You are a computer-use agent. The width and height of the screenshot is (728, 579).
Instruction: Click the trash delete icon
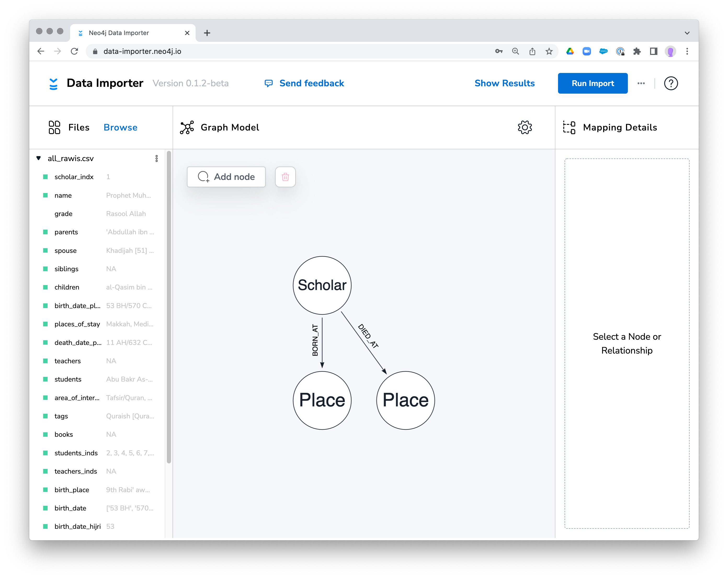click(285, 177)
